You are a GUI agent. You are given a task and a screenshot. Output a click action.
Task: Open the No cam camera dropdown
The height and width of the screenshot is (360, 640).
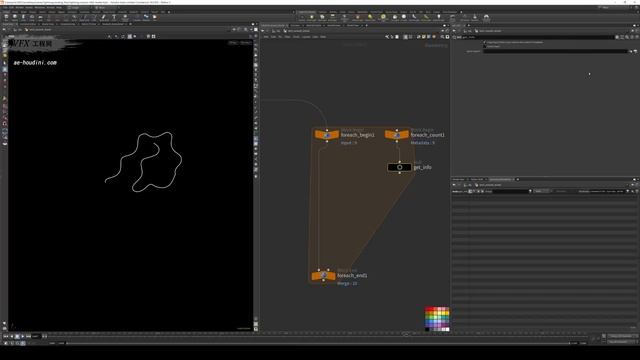click(246, 42)
